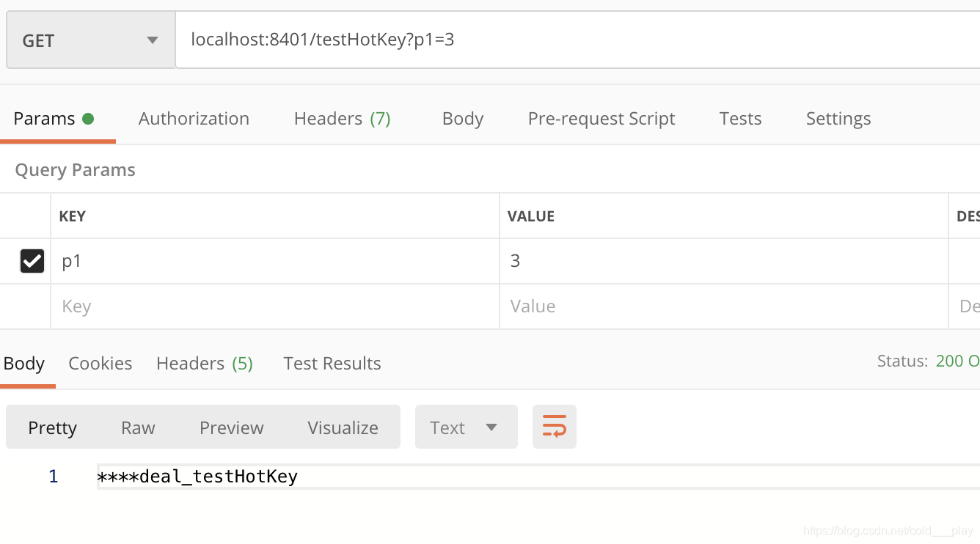Click the request URL field

(577, 40)
